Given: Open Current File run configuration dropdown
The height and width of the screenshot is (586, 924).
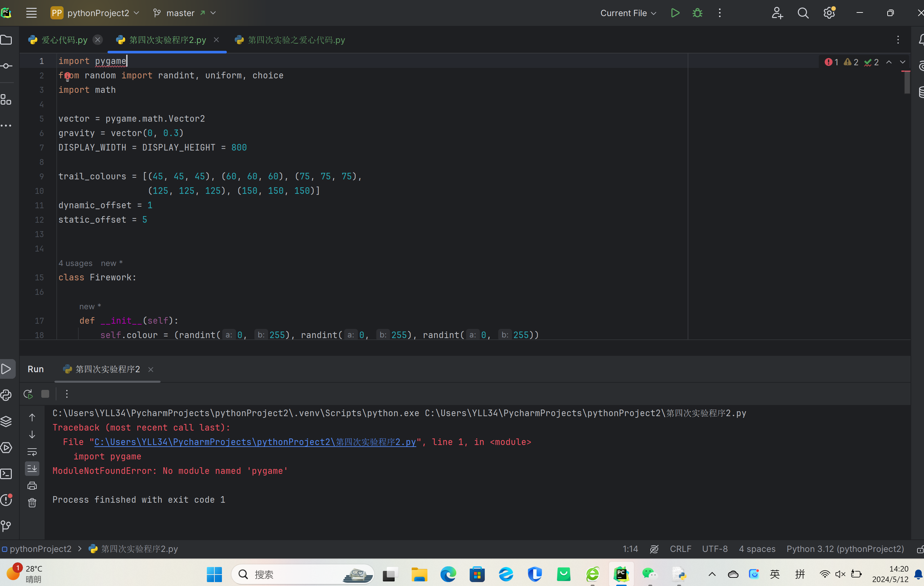Looking at the screenshot, I should pyautogui.click(x=628, y=13).
